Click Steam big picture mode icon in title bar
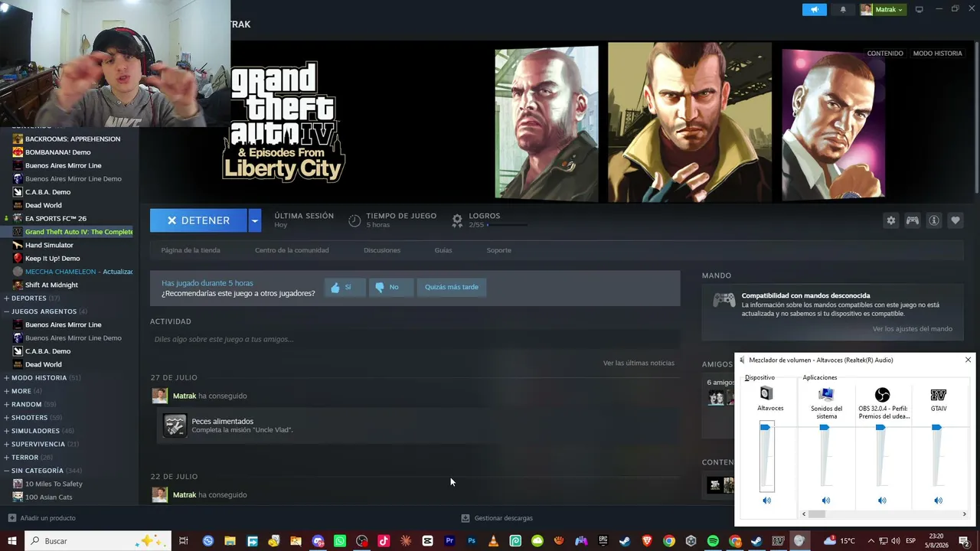980x551 pixels. 919,9
